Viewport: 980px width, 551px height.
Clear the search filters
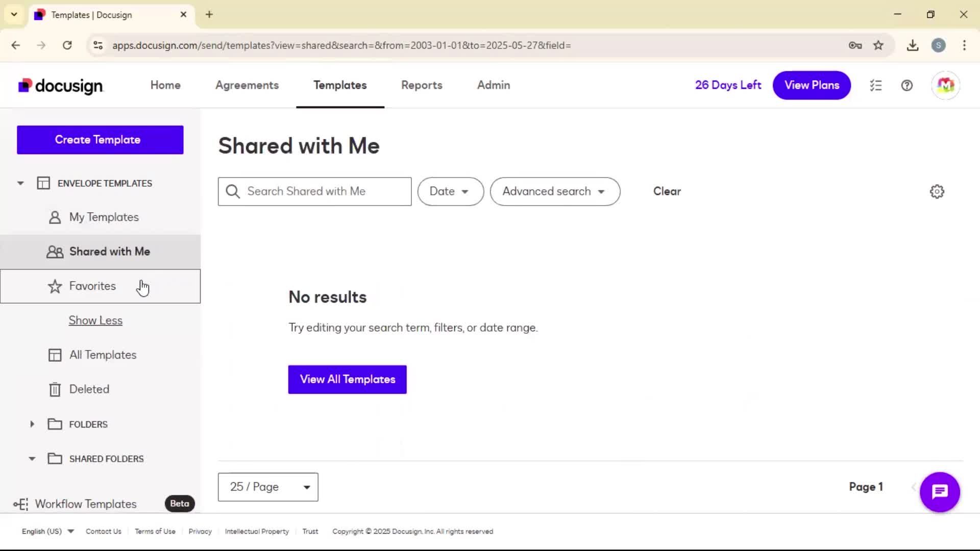click(x=667, y=191)
